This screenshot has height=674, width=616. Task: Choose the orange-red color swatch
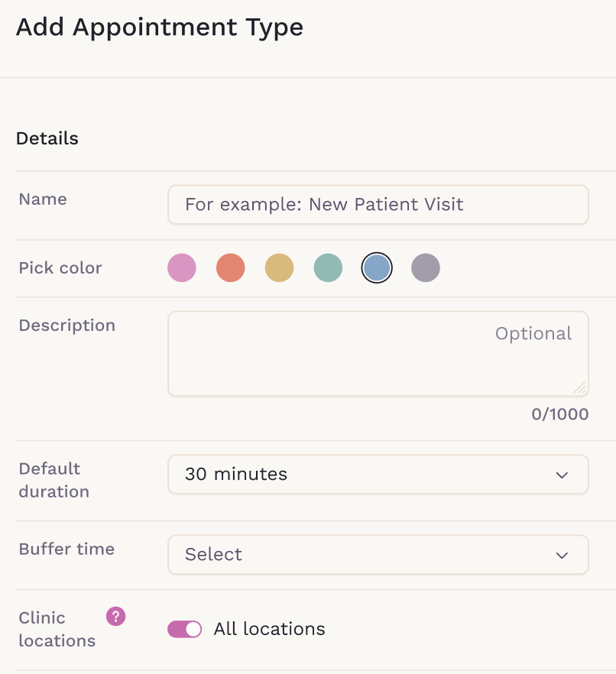coord(231,268)
